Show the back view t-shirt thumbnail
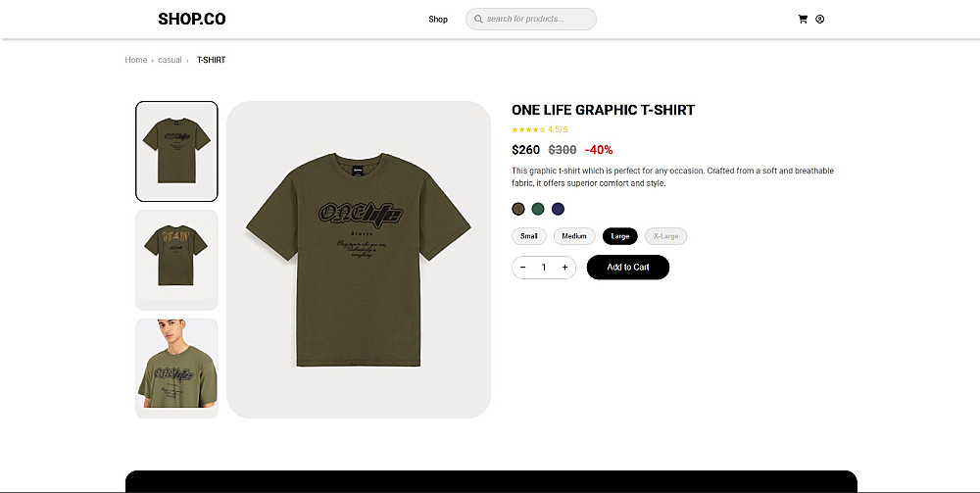The width and height of the screenshot is (980, 493). 176,259
